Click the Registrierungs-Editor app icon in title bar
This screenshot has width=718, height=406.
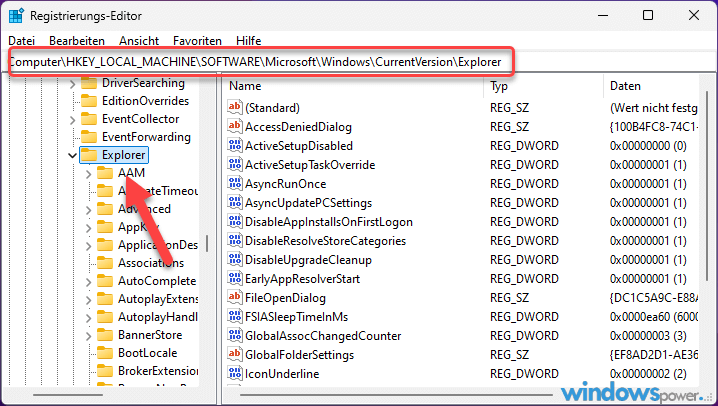16,16
